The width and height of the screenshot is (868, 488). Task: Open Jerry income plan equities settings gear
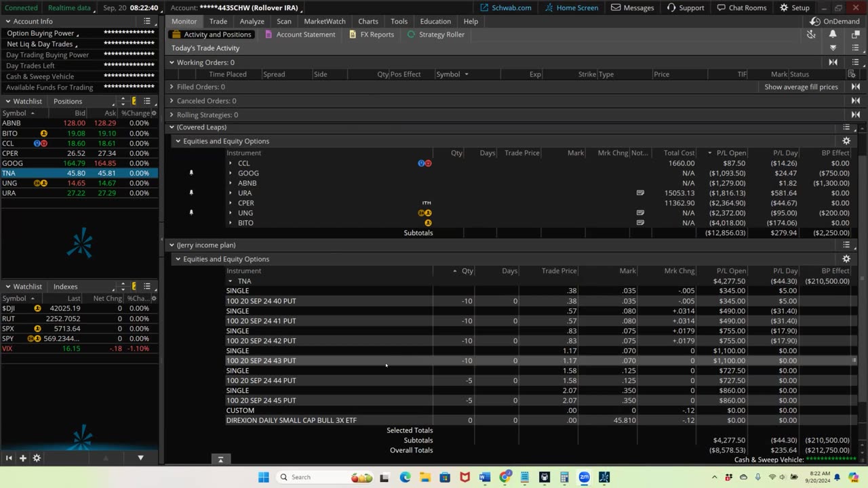tap(846, 259)
